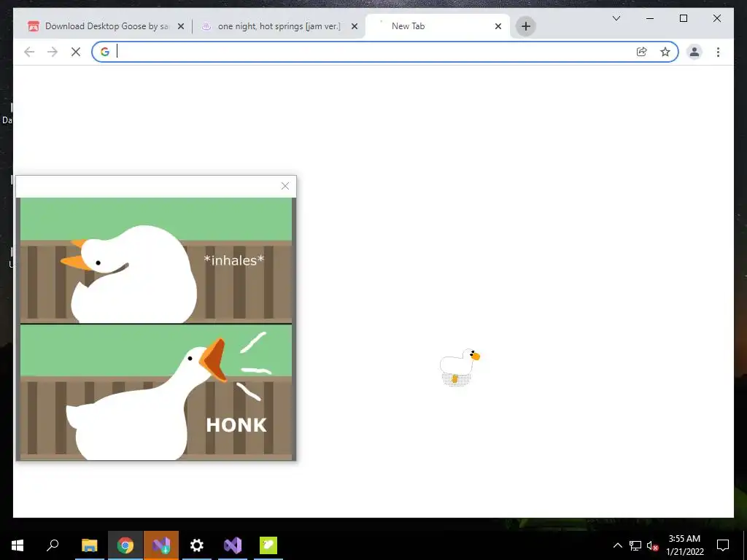This screenshot has width=747, height=560.
Task: Open File Explorer from taskbar
Action: click(x=89, y=545)
